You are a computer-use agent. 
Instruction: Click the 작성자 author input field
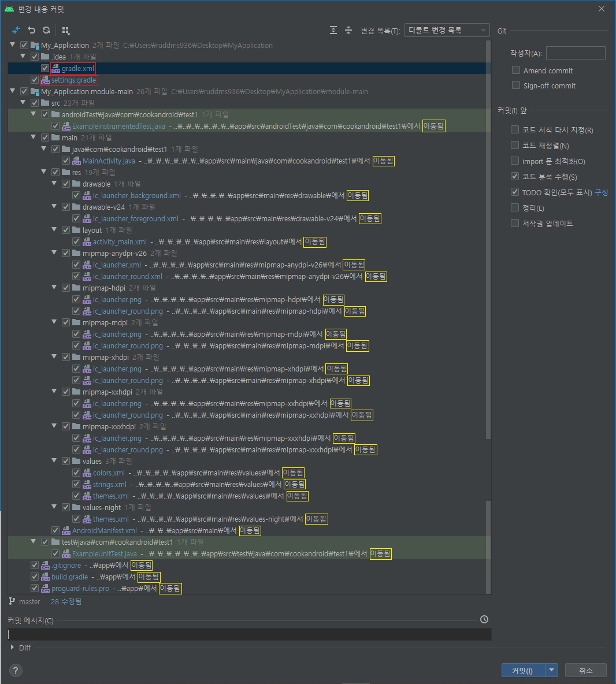575,53
